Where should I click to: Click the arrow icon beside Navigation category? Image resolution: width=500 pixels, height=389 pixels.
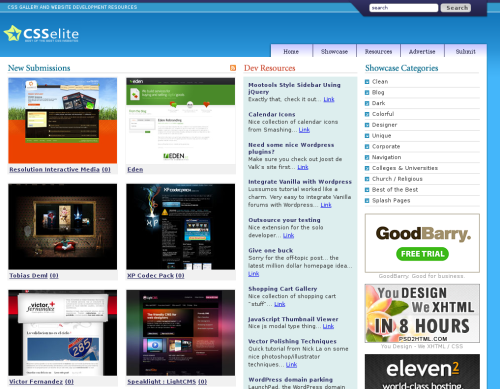pos(367,157)
